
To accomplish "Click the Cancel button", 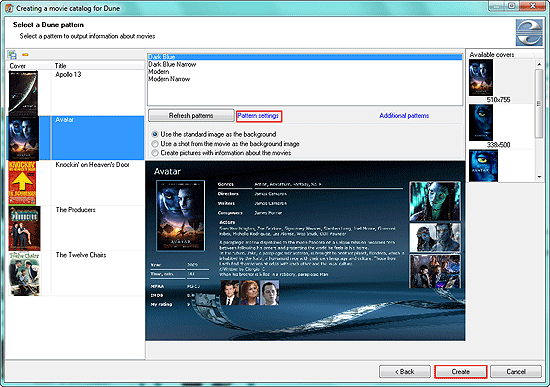I will pyautogui.click(x=516, y=372).
